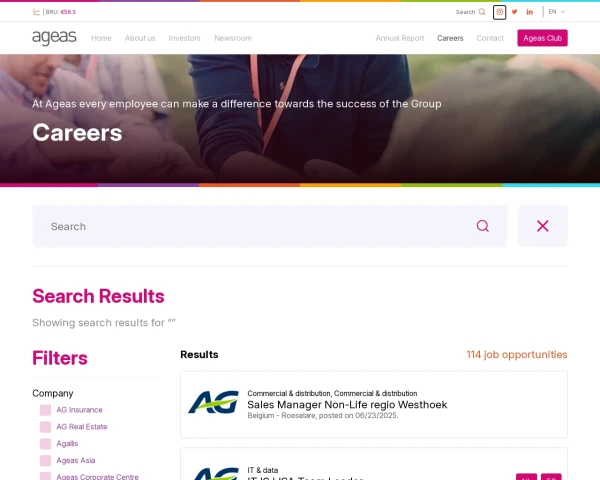Screen dimensions: 600x480
Task: Open the Investors menu
Action: [184, 38]
